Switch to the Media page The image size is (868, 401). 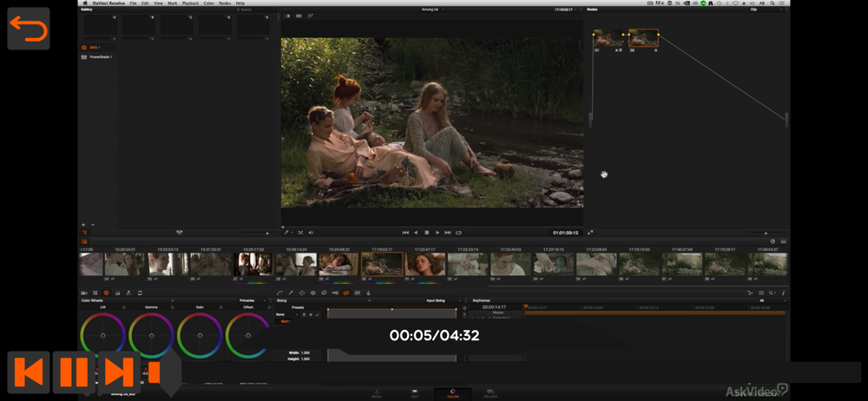click(x=377, y=393)
